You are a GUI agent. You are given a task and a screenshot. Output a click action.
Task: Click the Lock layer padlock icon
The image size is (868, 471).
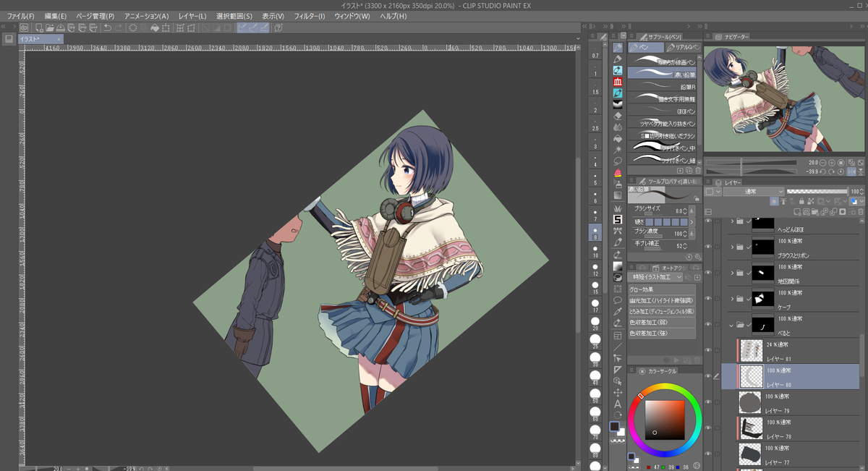pos(801,200)
